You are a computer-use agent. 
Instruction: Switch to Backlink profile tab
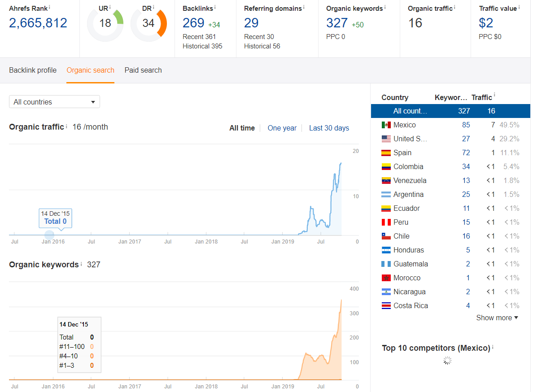coord(33,70)
